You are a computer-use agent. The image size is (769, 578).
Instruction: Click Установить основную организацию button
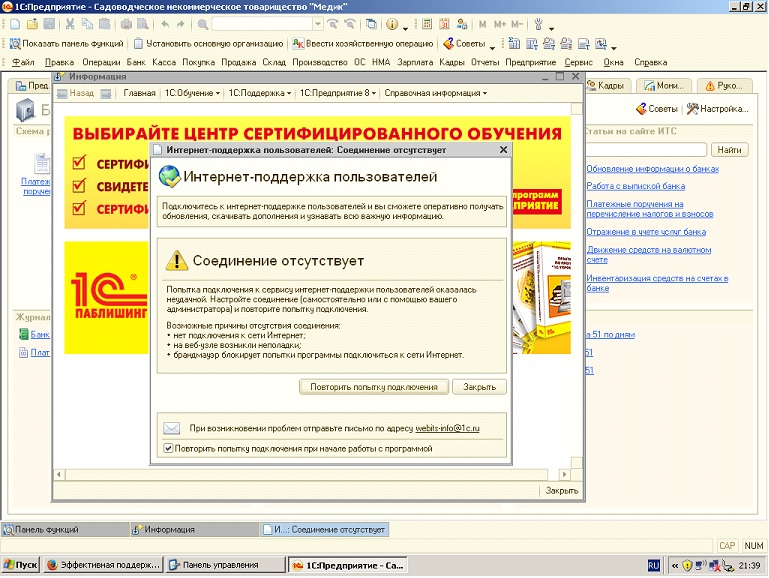pos(208,44)
